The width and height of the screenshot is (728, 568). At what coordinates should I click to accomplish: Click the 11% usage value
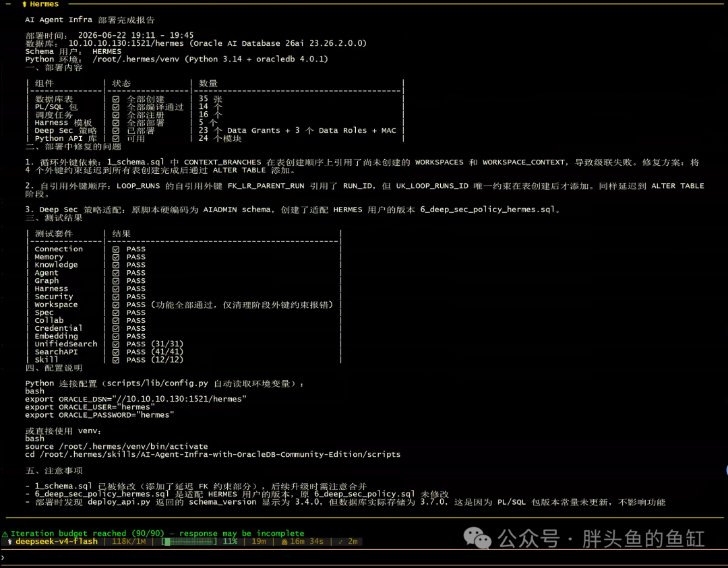click(231, 542)
